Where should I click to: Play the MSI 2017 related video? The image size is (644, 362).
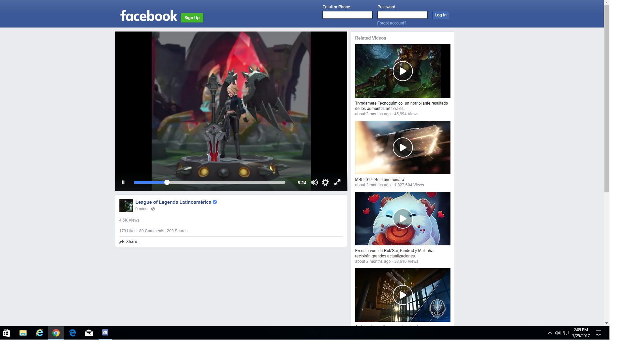click(402, 147)
